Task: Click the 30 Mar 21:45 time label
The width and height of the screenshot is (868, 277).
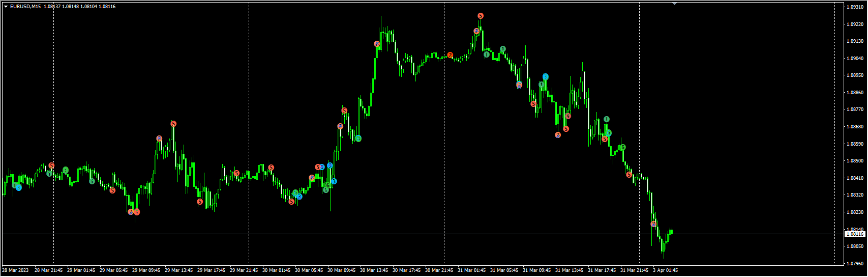Action: click(x=439, y=270)
